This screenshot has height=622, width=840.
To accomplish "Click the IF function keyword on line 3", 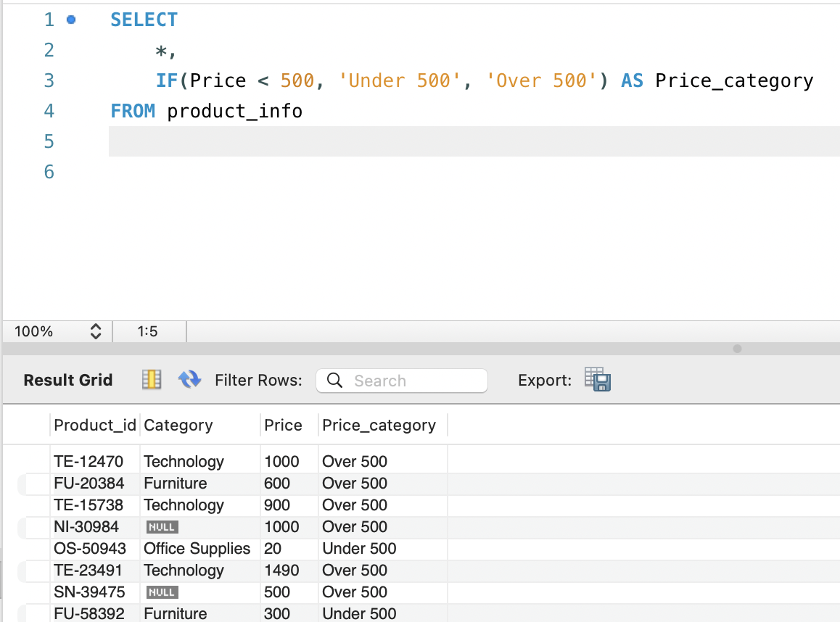I will (x=167, y=80).
